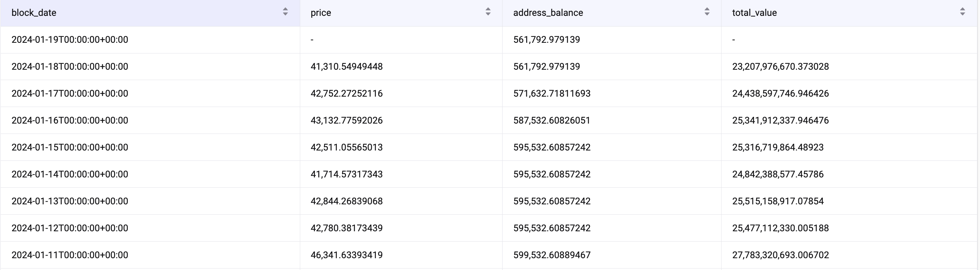Click total value 23,207,976,670.373028
The image size is (980, 270).
click(x=781, y=66)
